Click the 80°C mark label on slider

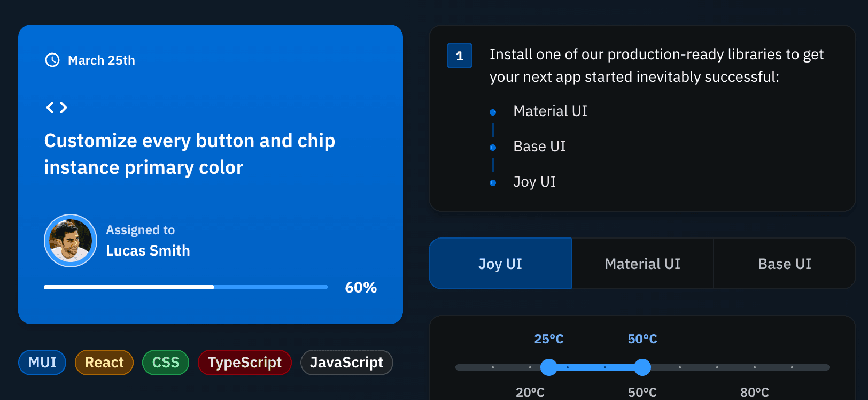755,393
